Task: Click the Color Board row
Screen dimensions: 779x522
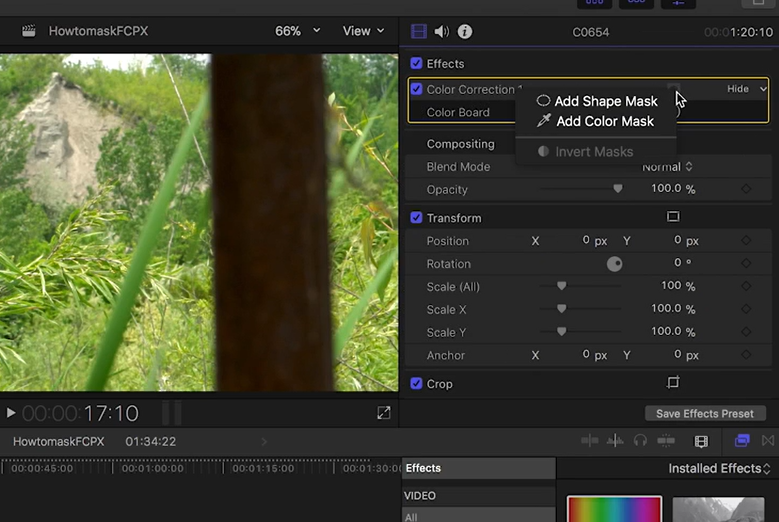Action: [458, 112]
